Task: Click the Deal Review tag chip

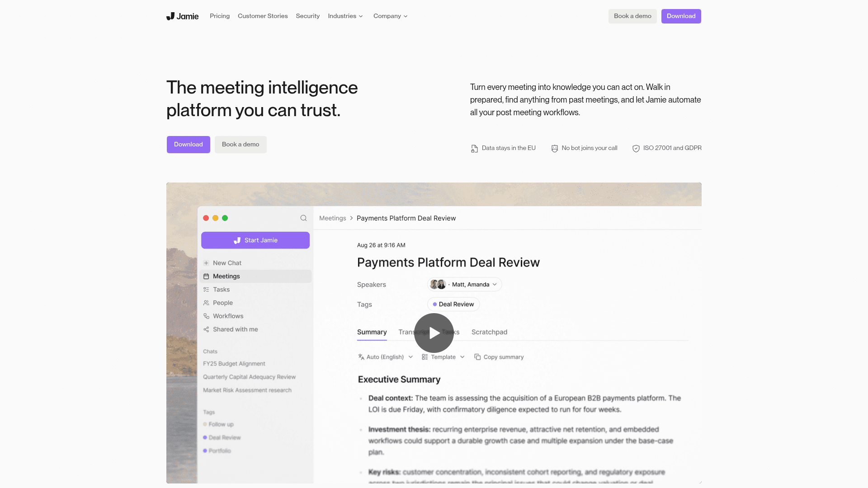Action: [453, 304]
